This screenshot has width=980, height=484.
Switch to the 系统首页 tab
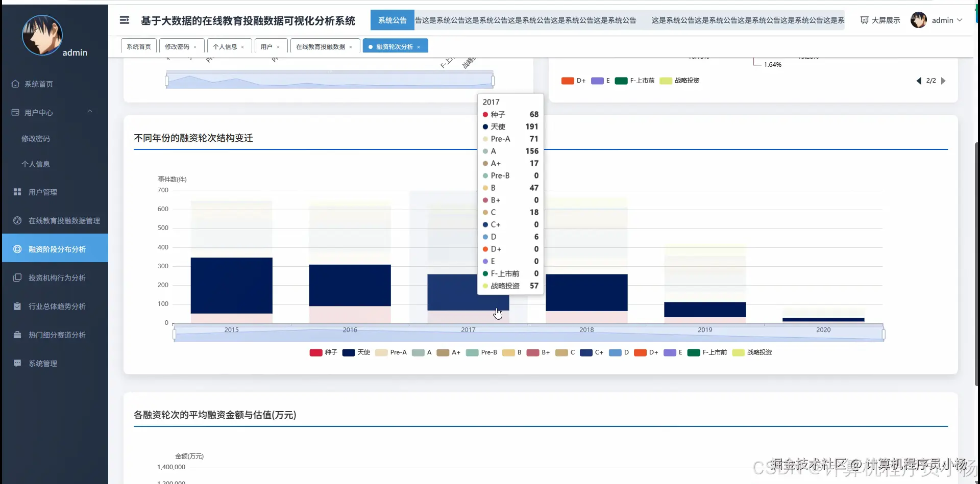coord(139,46)
